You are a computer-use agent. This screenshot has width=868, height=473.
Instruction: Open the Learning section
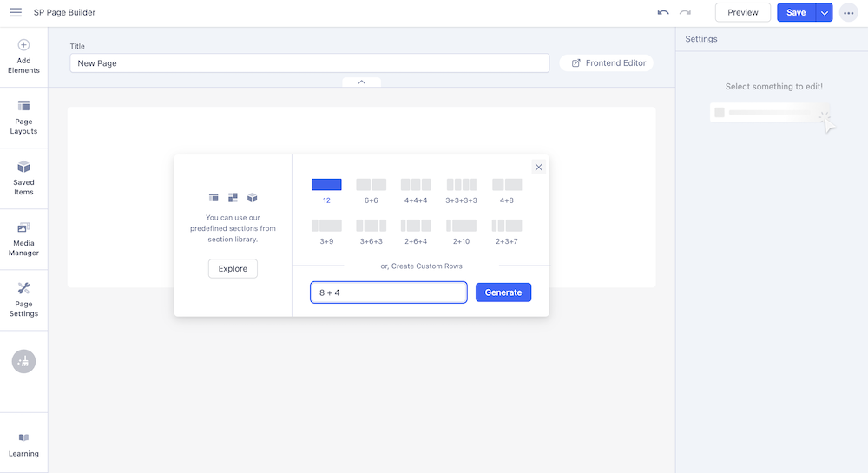click(23, 444)
